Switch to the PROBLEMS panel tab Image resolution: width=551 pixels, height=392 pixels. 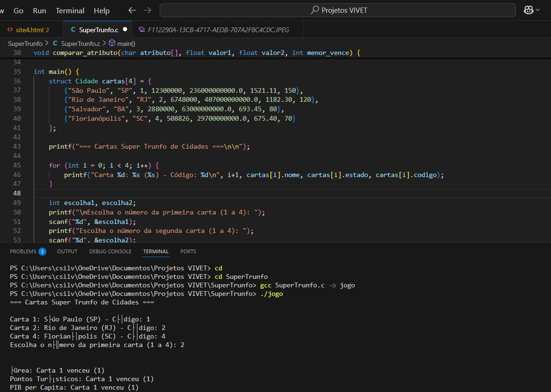[23, 251]
